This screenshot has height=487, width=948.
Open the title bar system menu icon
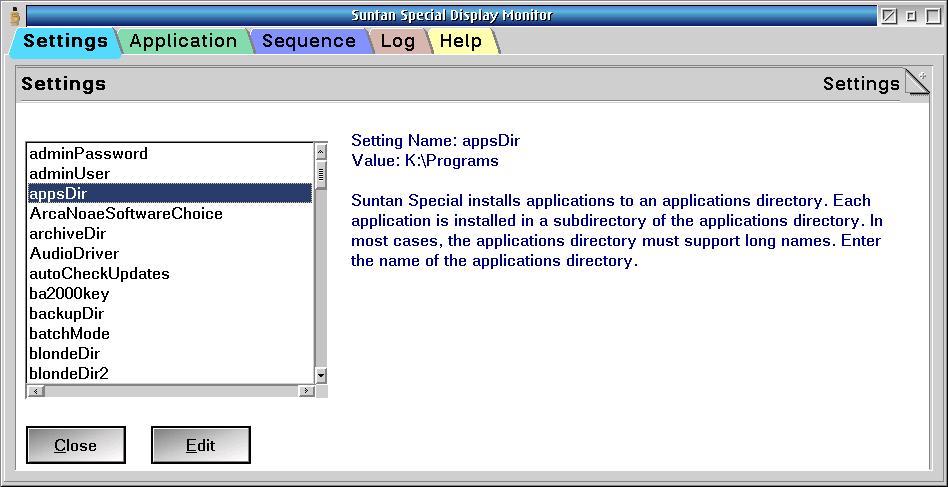[16, 16]
